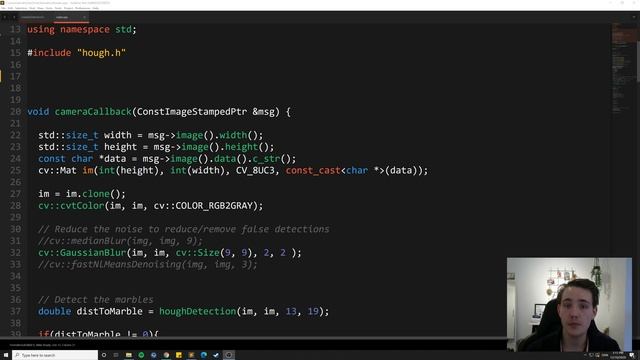This screenshot has height=360, width=640.
Task: Click 'width' variable on line 22
Action: click(x=118, y=135)
